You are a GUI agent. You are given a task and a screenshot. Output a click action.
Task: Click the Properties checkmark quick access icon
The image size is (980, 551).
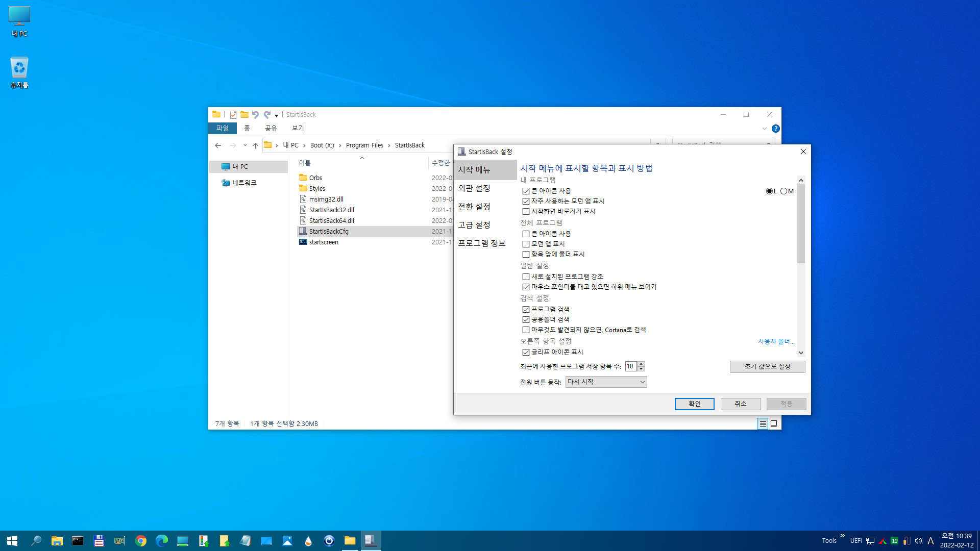pyautogui.click(x=233, y=115)
